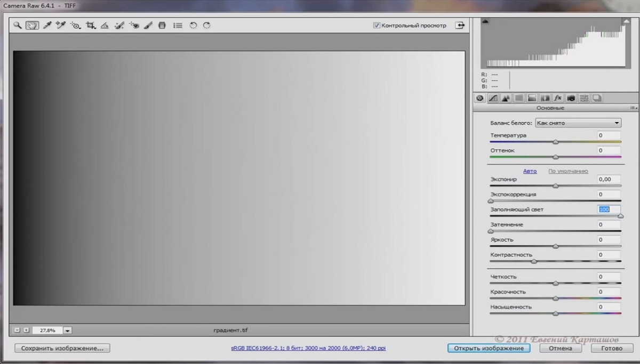
Task: Select the Crop tool
Action: 91,26
